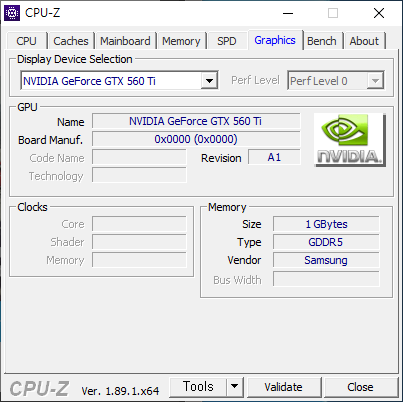This screenshot has width=403, height=402.
Task: Click the Revision value A1
Action: (274, 157)
